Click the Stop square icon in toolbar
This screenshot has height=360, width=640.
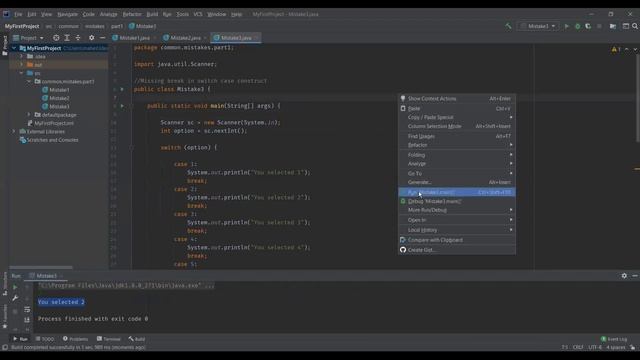[599, 26]
